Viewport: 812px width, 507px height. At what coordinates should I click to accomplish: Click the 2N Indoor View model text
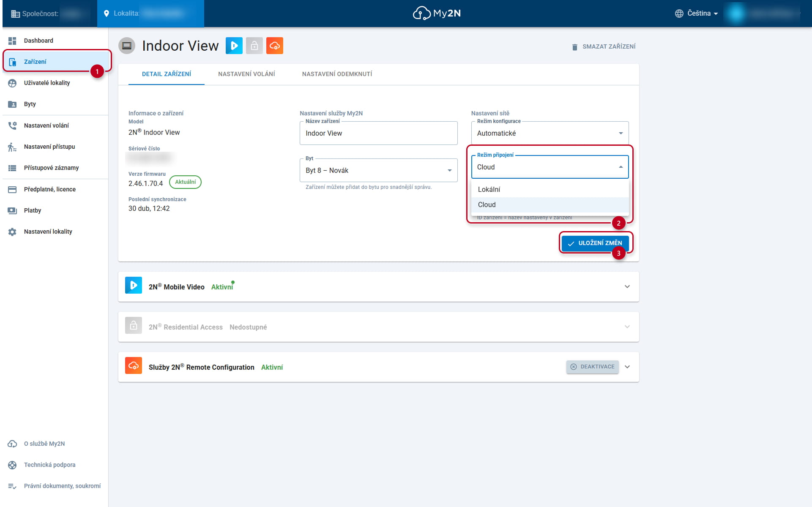154,132
